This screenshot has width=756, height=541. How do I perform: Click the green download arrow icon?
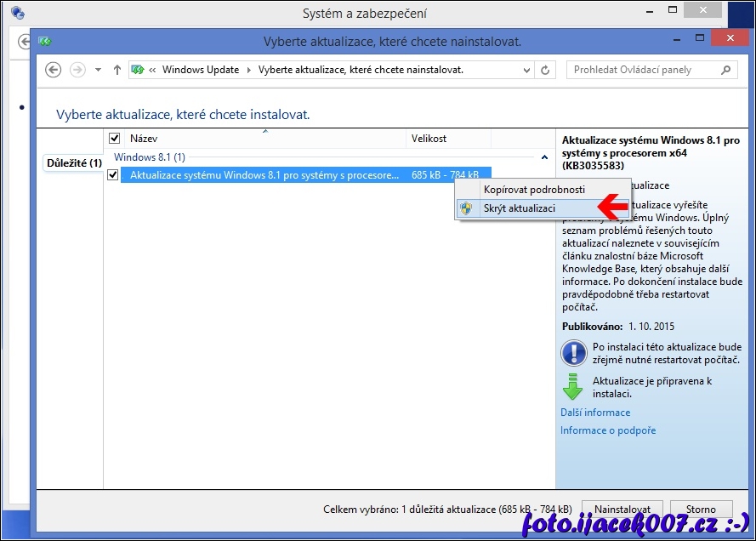point(573,387)
